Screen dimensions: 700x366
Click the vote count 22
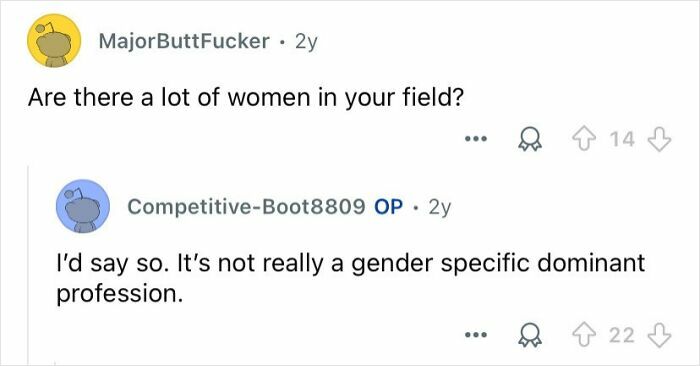pos(622,336)
